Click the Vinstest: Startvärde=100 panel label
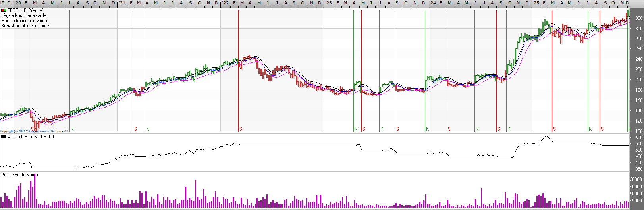644x210 pixels. tap(31, 137)
